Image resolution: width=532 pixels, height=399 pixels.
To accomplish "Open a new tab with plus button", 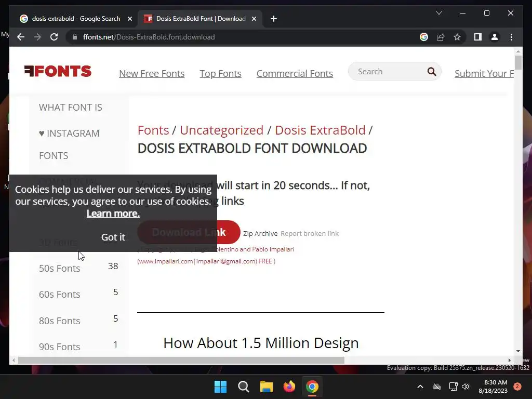I will coord(274,19).
